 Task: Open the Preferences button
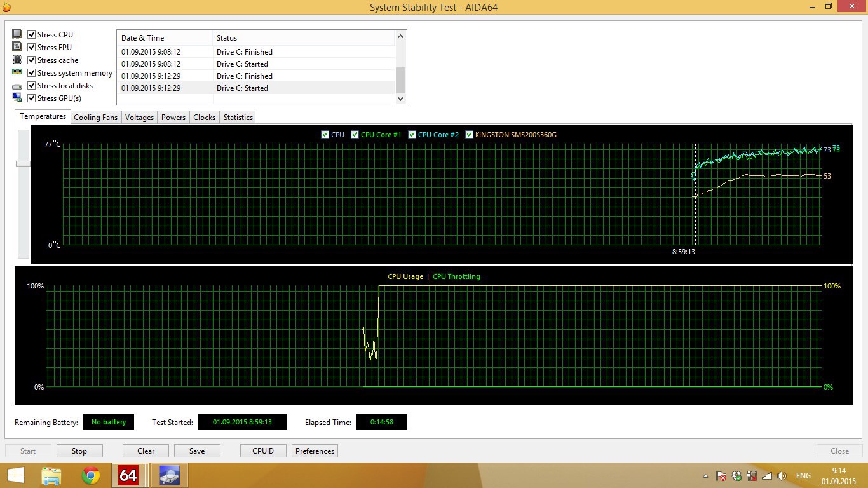pyautogui.click(x=315, y=451)
